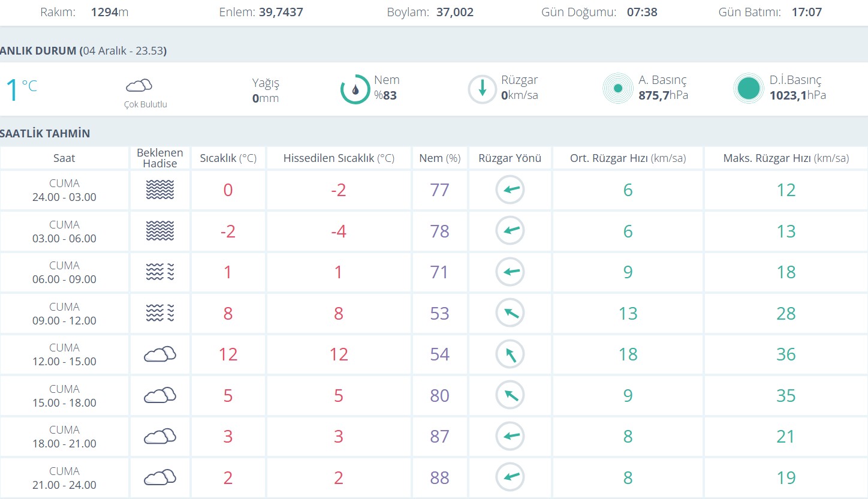Click cloud icon in 12.00 - 15.00 row
868x499 pixels.
pyautogui.click(x=160, y=354)
